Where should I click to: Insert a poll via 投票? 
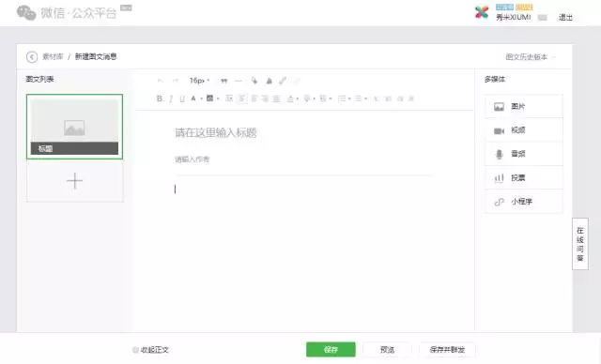pos(524,178)
